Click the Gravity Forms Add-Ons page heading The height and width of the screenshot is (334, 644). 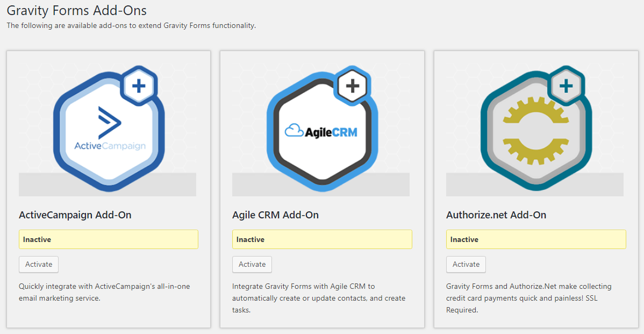point(77,10)
